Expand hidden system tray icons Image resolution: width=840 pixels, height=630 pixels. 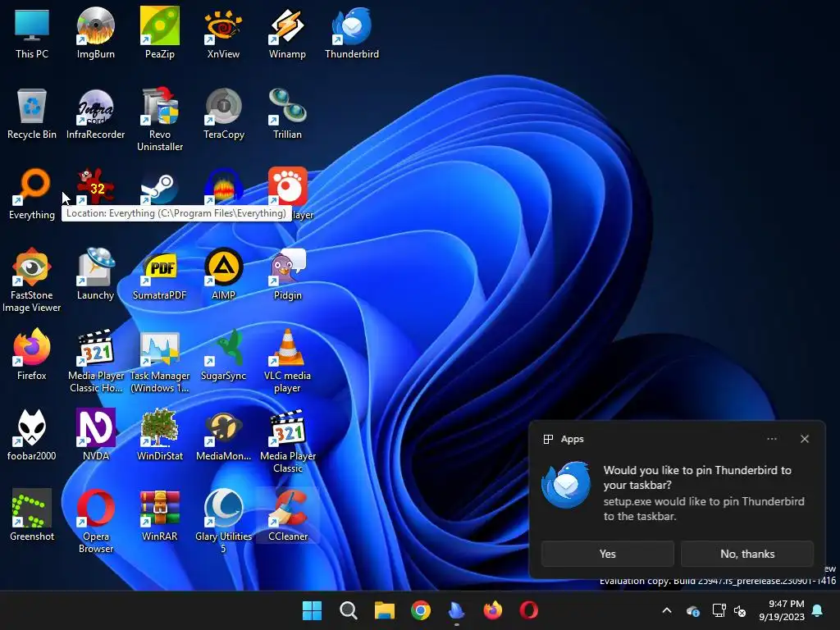point(667,610)
